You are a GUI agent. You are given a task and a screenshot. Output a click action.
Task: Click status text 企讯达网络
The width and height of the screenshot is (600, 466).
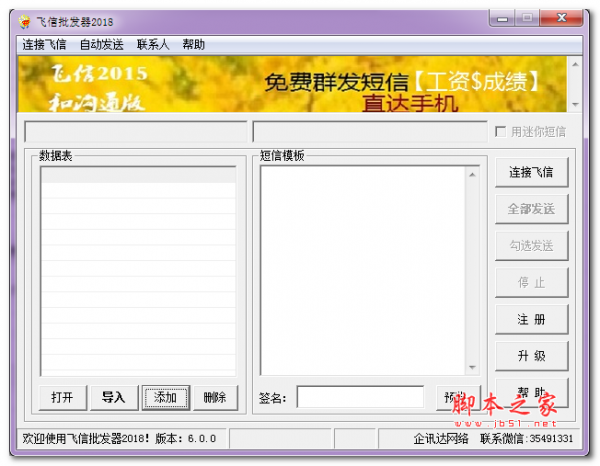click(441, 438)
